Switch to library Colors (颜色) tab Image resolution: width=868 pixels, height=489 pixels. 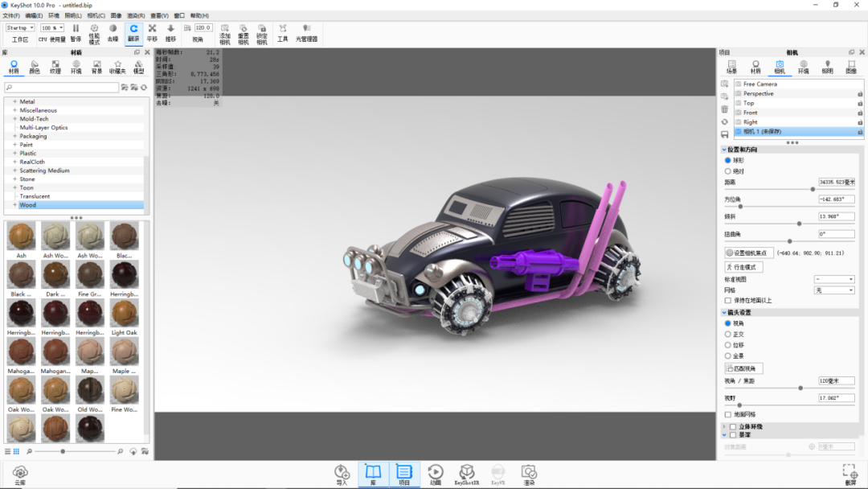35,67
